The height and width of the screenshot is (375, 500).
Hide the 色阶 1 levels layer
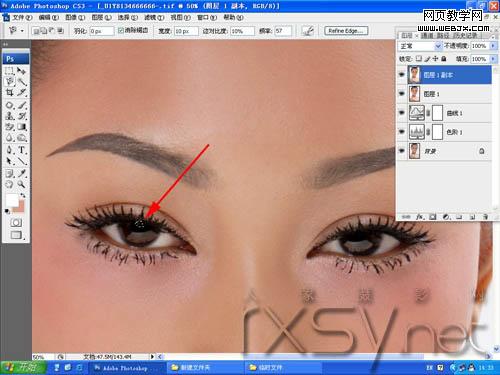402,132
